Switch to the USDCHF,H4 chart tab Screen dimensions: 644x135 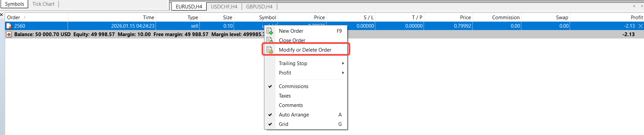224,6
